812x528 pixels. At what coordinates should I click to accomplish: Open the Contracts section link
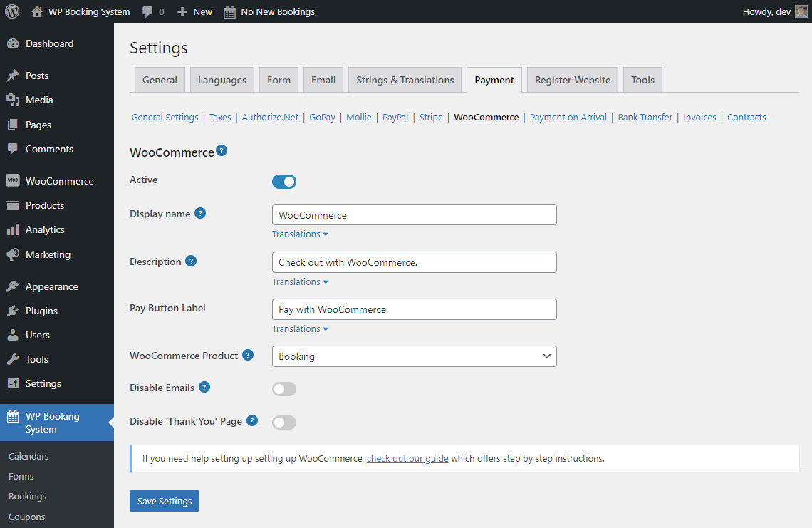[746, 117]
